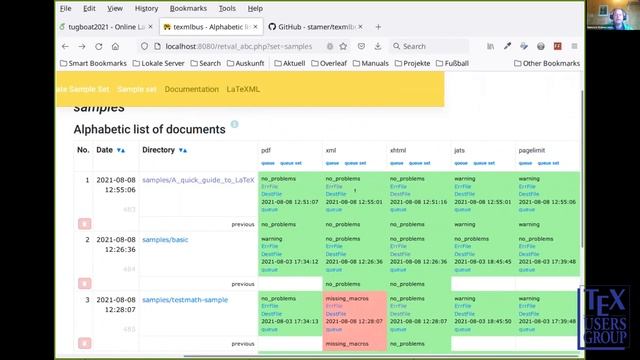640x360 pixels.
Task: Select the webcam video thumbnail of speaker
Action: [x=613, y=15]
